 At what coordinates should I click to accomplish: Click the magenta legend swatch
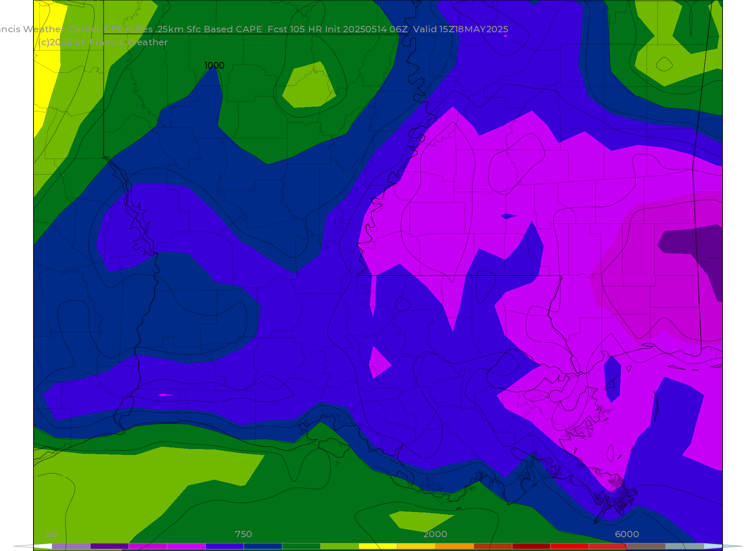coord(148,546)
